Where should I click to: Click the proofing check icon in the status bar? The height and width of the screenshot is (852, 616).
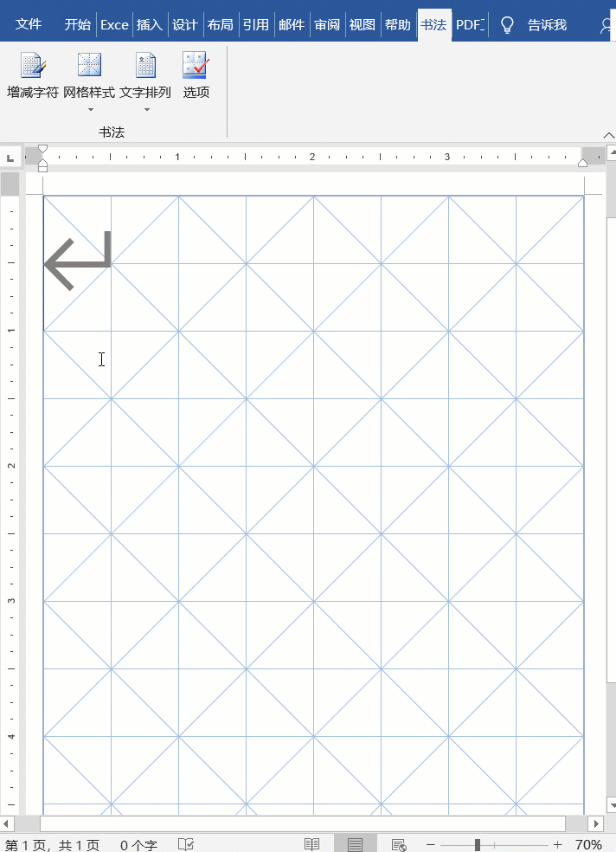186,844
